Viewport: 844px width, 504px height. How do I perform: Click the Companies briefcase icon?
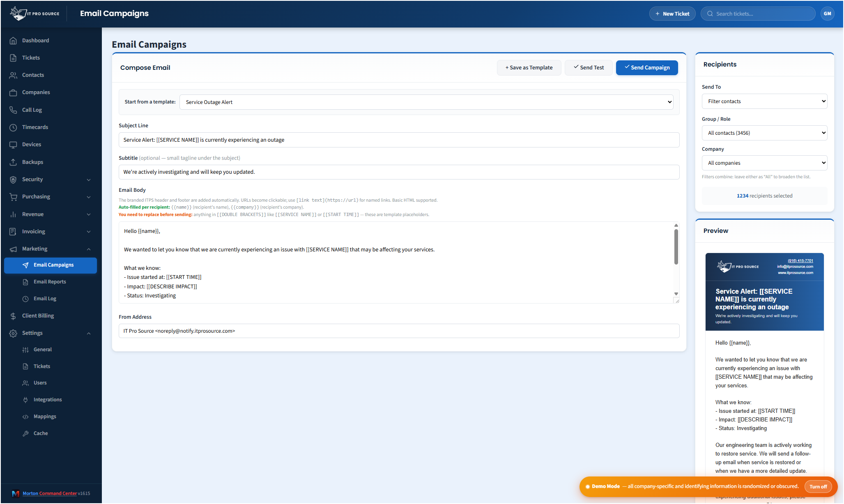(13, 92)
